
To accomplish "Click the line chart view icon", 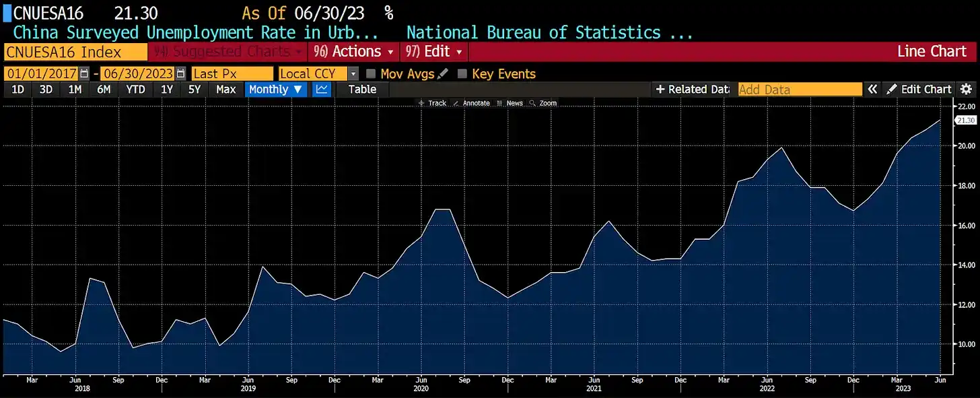I will pos(322,90).
